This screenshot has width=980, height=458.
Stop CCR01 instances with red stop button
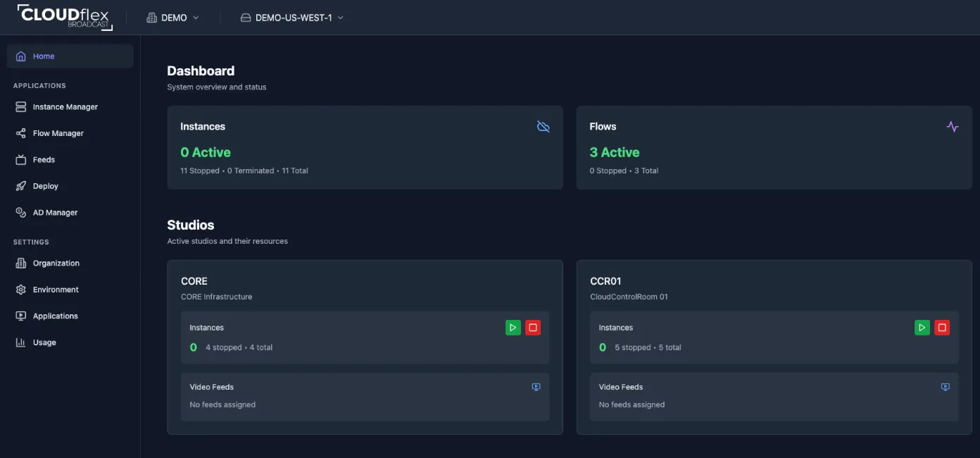(942, 328)
